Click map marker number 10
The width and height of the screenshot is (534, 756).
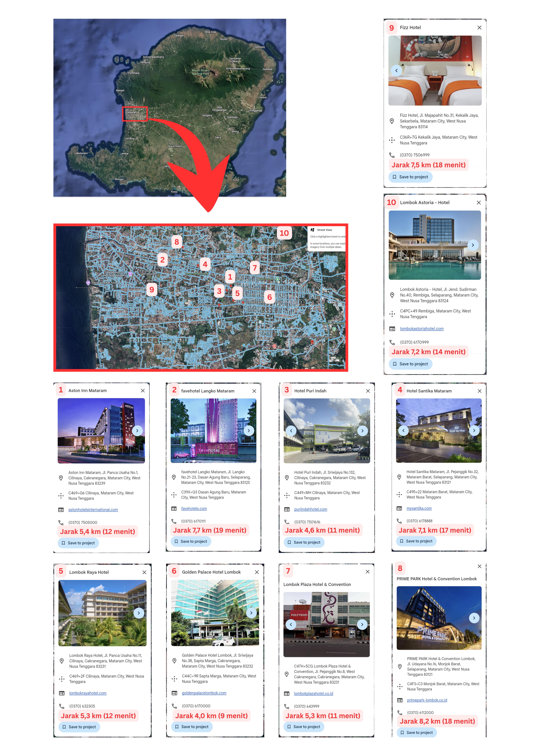[x=284, y=233]
